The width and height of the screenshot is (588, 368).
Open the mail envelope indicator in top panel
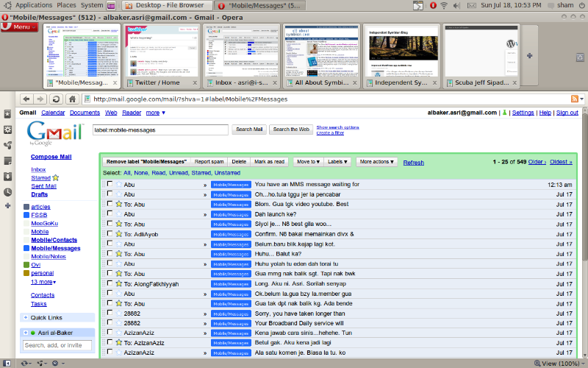click(x=471, y=5)
